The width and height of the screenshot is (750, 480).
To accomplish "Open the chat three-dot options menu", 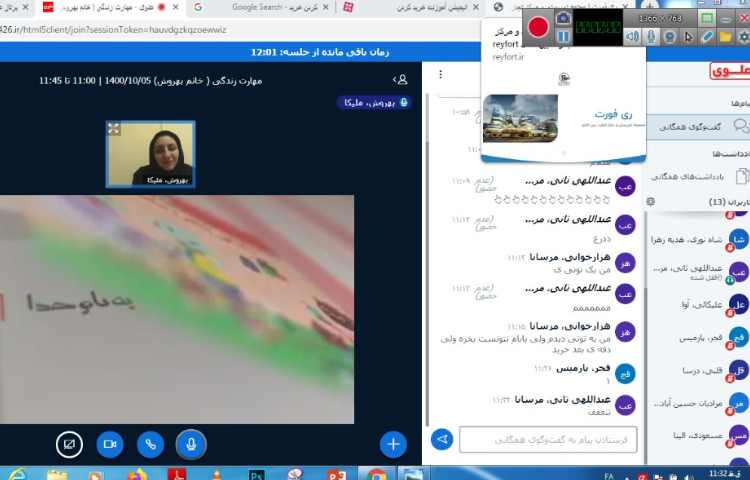I will 441,74.
